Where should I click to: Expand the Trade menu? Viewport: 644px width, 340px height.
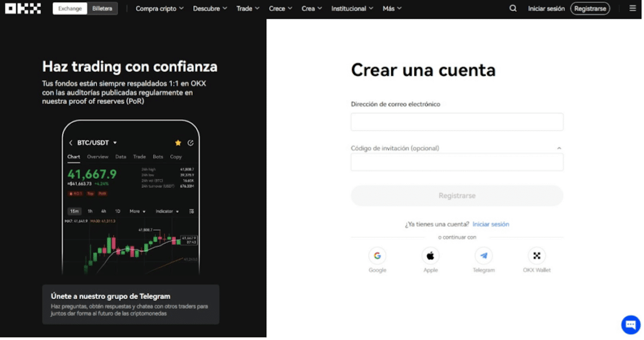tap(247, 8)
